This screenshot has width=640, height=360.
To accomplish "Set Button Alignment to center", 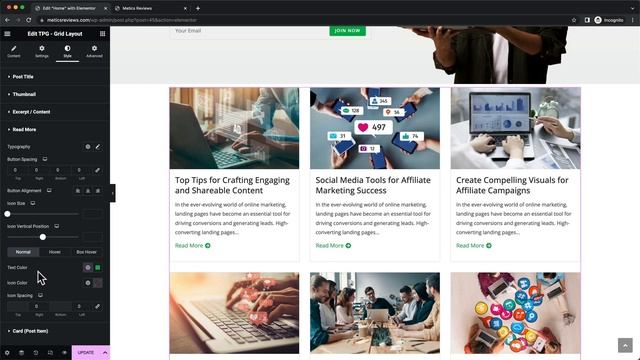I will click(88, 191).
